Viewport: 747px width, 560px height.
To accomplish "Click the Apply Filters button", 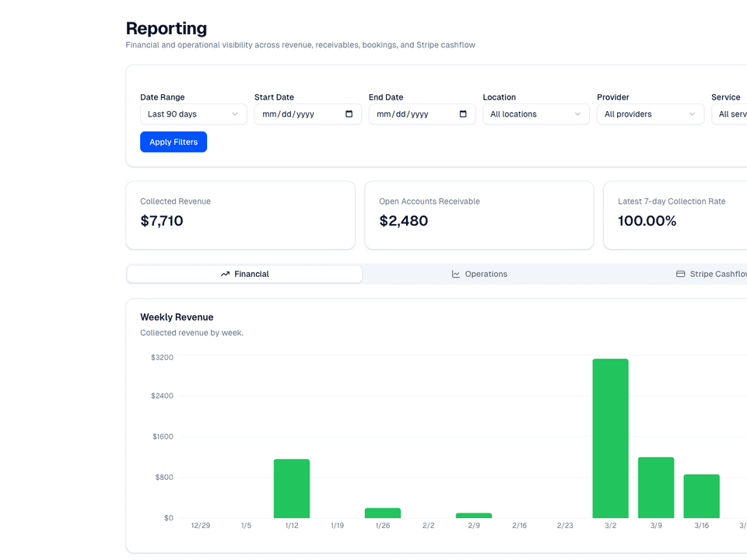I will (x=174, y=142).
